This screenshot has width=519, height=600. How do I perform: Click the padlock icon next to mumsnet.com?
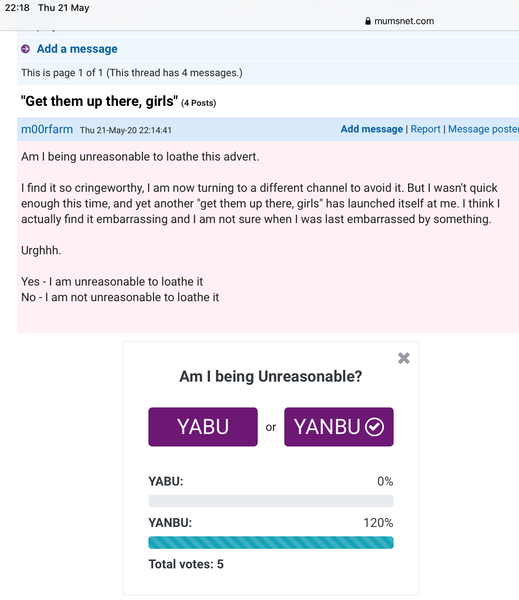[368, 21]
